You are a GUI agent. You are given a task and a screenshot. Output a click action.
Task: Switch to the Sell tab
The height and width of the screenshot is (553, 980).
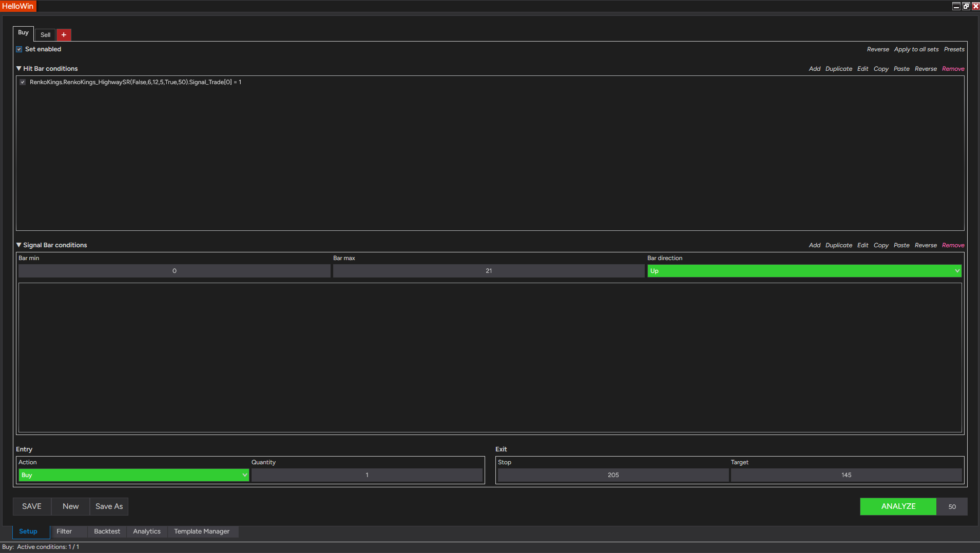(45, 35)
